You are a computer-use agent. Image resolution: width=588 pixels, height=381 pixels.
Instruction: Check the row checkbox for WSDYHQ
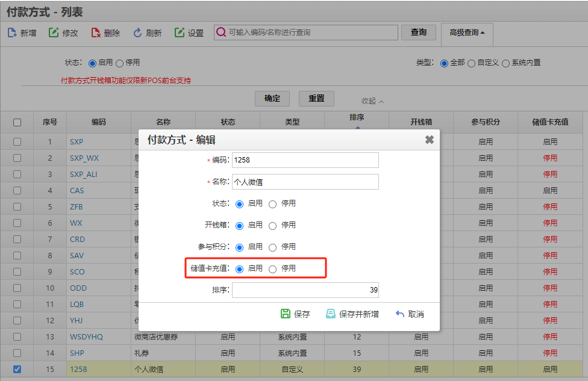click(17, 337)
